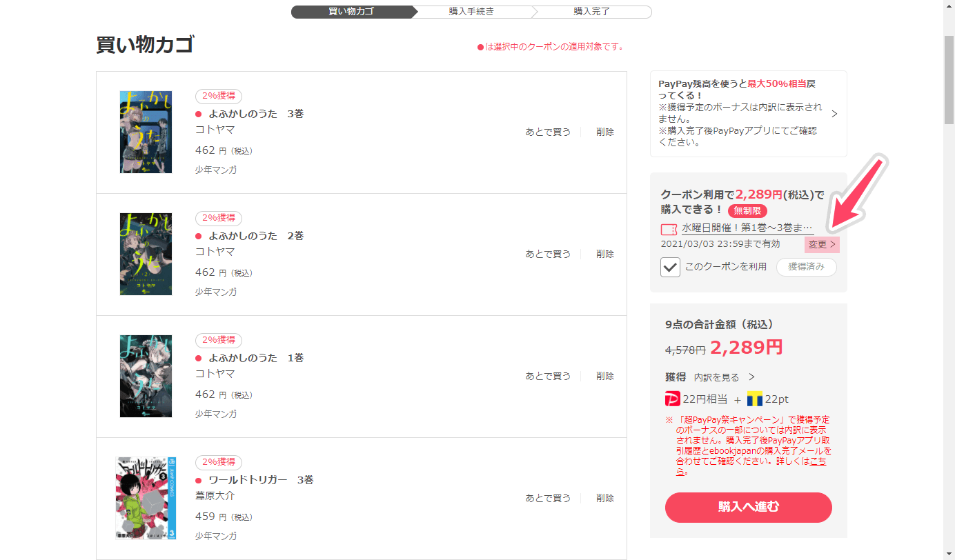The image size is (955, 560).
Task: Click the 購入完了 progress step
Action: click(591, 12)
